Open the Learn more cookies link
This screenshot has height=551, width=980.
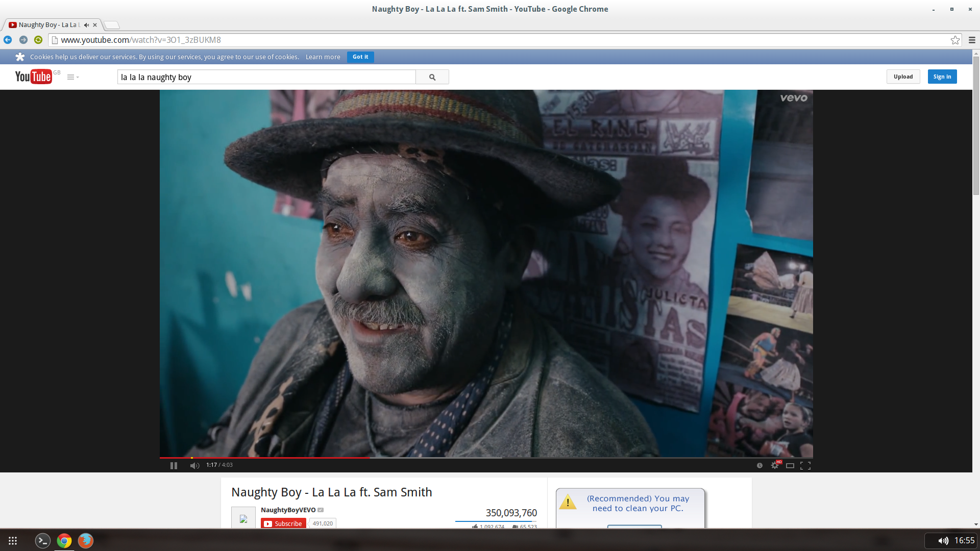tap(323, 57)
